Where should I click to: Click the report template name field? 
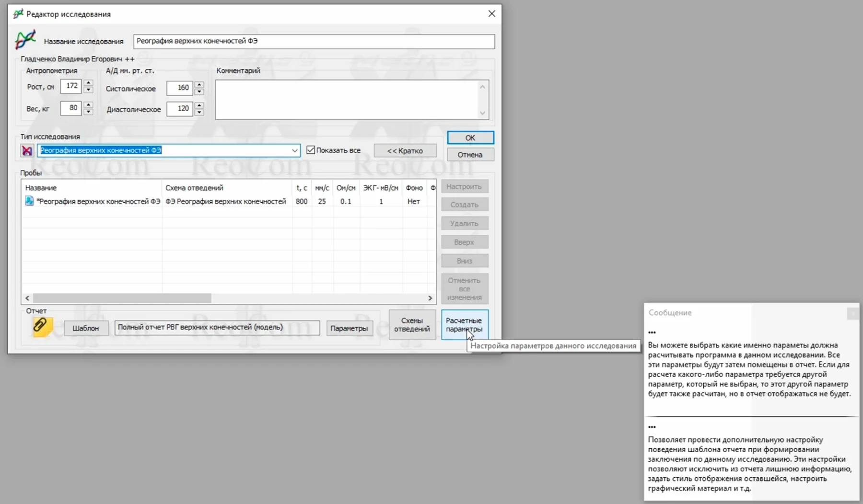[x=217, y=328]
